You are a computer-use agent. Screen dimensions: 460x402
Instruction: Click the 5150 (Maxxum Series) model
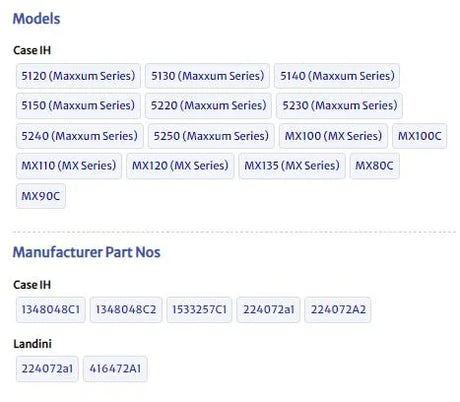[78, 106]
